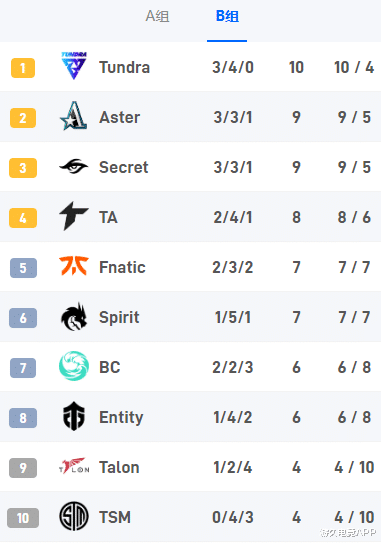Open the Talon team logo
The height and width of the screenshot is (544, 381).
pos(74,466)
